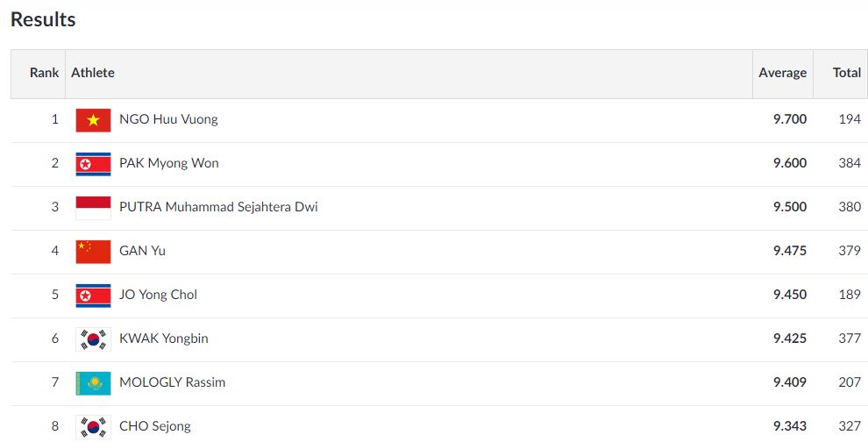Click the South Korea flag beside KWAK Yongbin
The height and width of the screenshot is (442, 868).
(93, 339)
